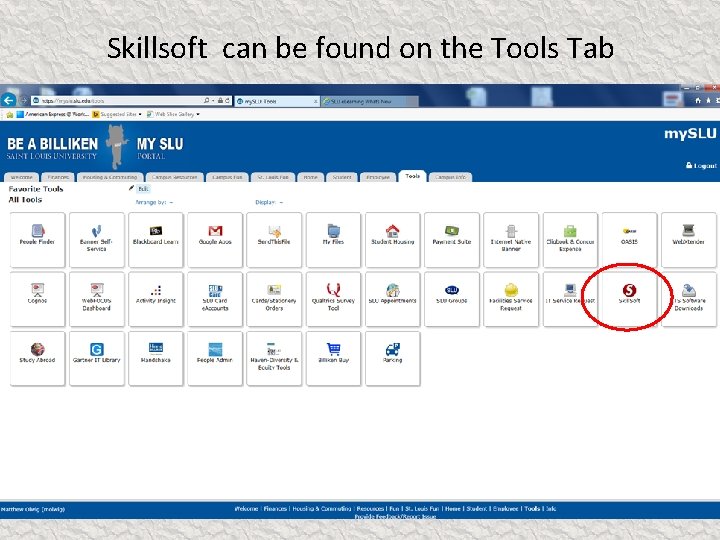The image size is (720, 540).
Task: Open the Google Apps Gmail tile
Action: click(x=215, y=240)
